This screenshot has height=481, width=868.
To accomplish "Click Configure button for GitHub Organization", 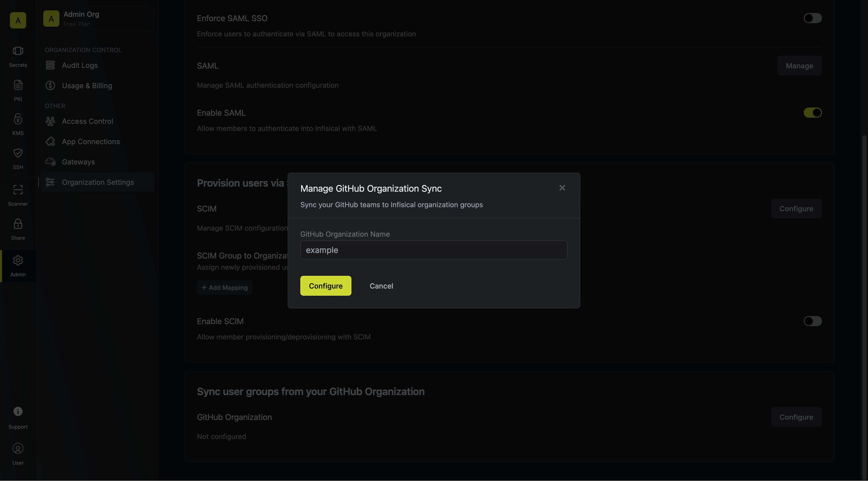I will tap(796, 417).
